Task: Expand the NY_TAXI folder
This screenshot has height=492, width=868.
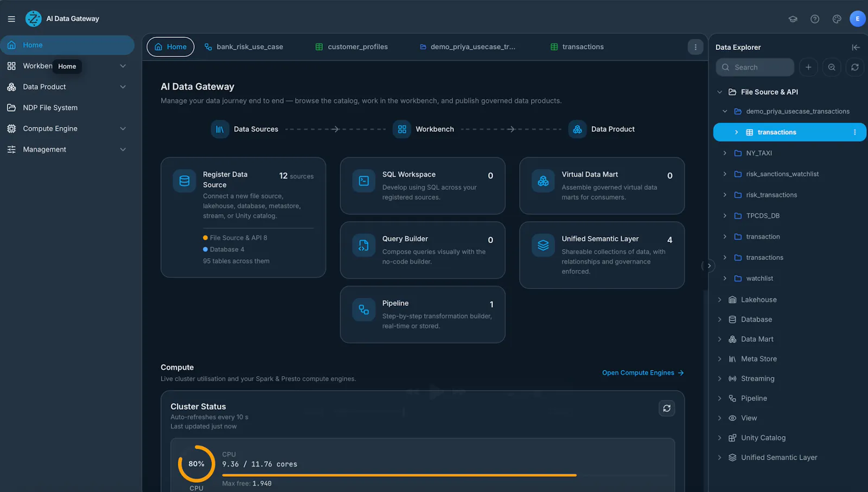Action: click(725, 154)
